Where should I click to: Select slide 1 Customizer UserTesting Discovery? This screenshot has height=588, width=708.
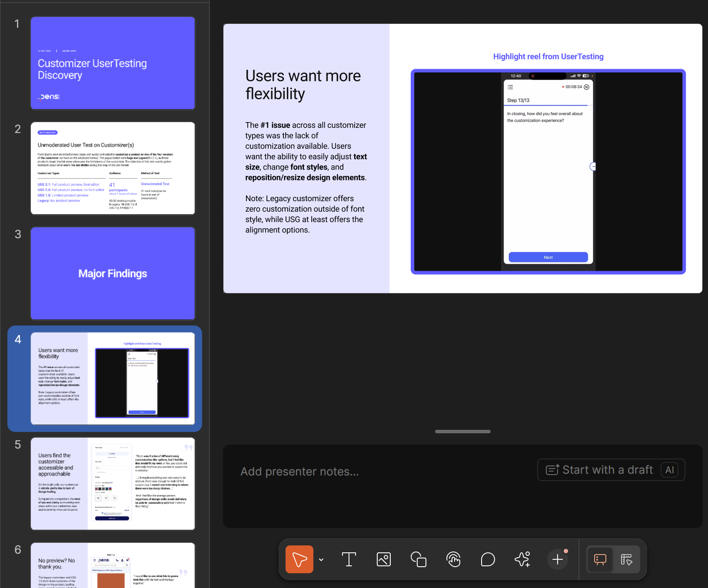(x=113, y=63)
